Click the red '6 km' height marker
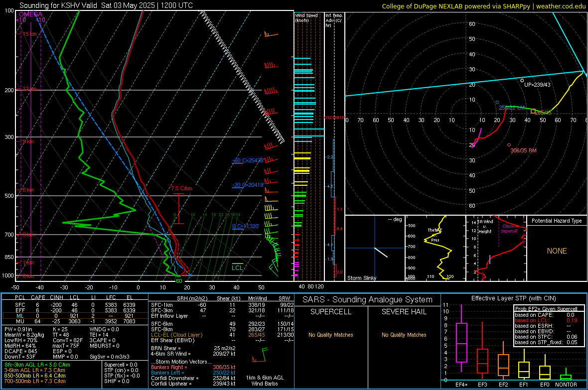The height and width of the screenshot is (390, 588). 28,190
